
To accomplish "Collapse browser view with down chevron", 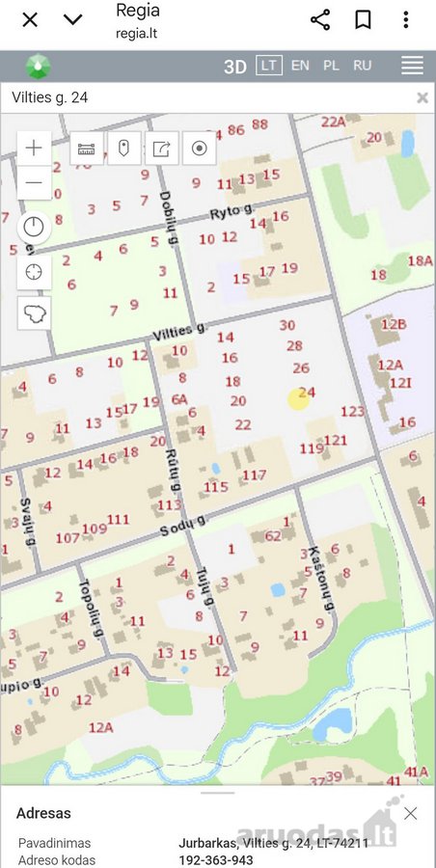I will pos(72,20).
